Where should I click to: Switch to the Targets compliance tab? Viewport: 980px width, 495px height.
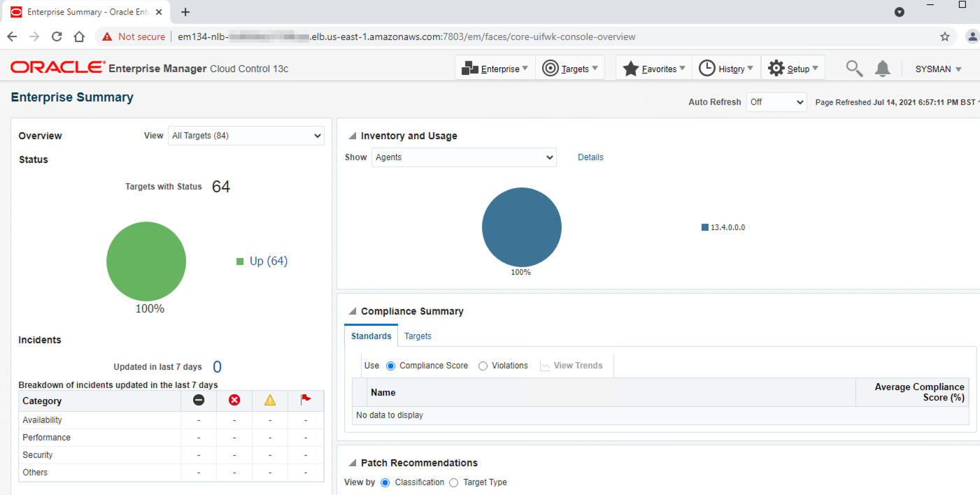point(418,336)
